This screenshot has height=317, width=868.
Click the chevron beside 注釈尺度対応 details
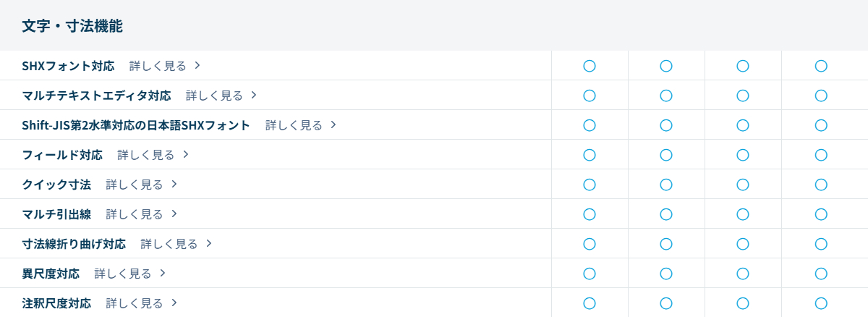(174, 303)
